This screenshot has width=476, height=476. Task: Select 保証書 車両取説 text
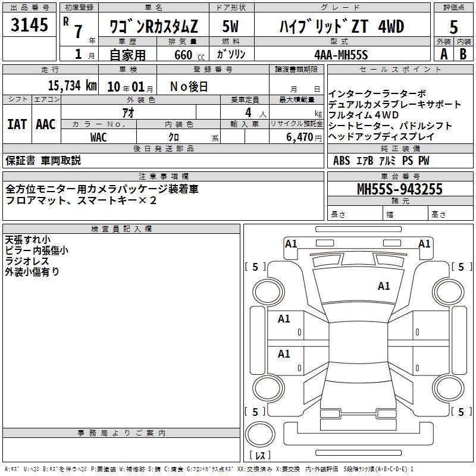coord(43,161)
